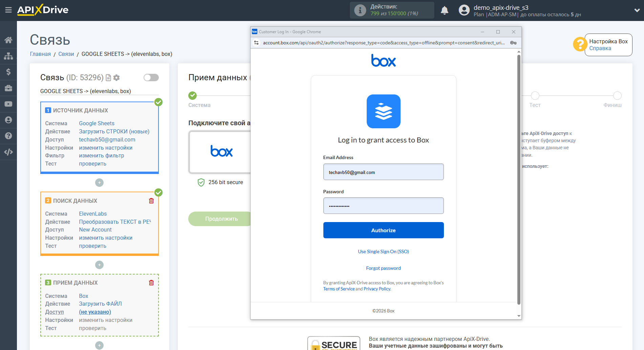Select the briefcase icon in the sidebar
The height and width of the screenshot is (350, 644).
8,88
